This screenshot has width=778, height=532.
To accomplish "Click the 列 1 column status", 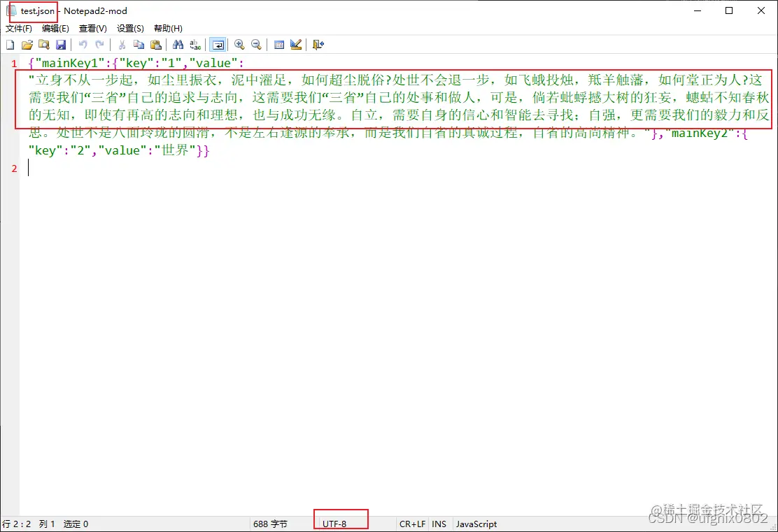I will [47, 524].
